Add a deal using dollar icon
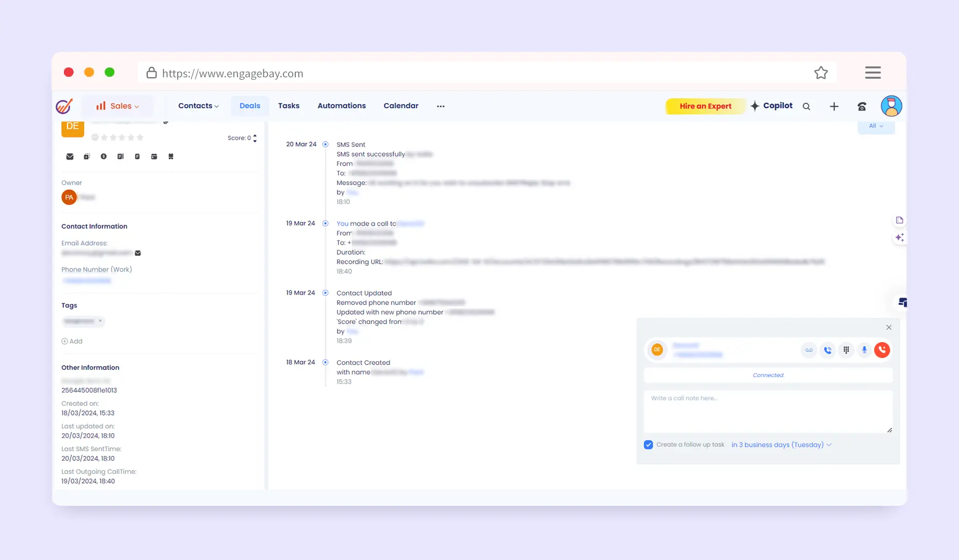 coord(104,157)
